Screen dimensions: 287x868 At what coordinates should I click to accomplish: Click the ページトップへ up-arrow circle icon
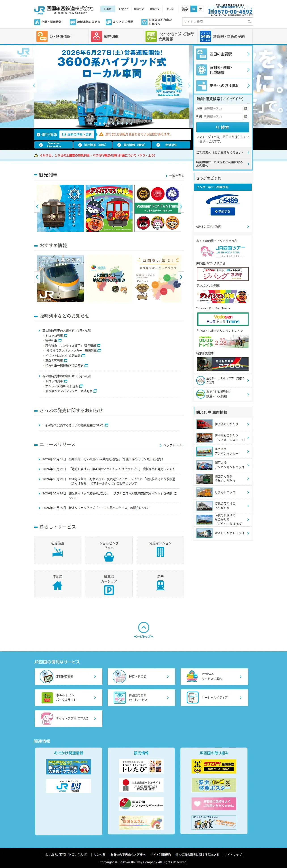(144, 627)
